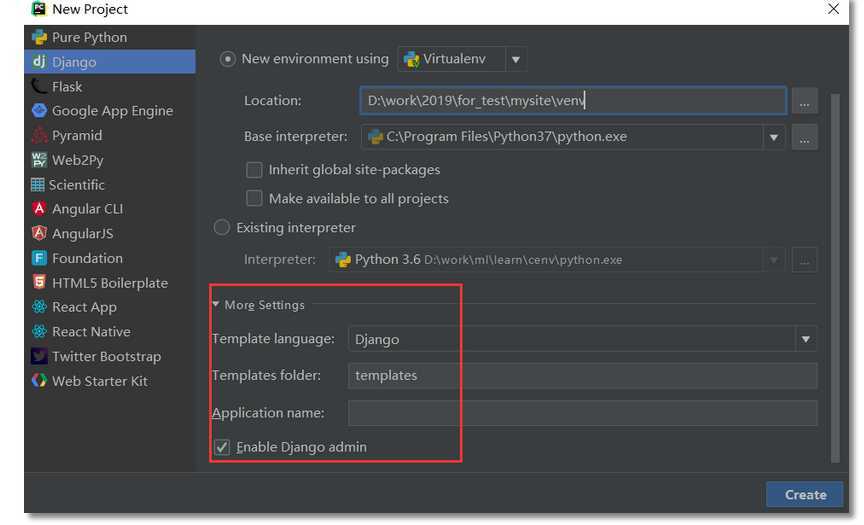This screenshot has width=864, height=525.
Task: Browse for Base interpreter ellipsis button
Action: click(x=804, y=137)
